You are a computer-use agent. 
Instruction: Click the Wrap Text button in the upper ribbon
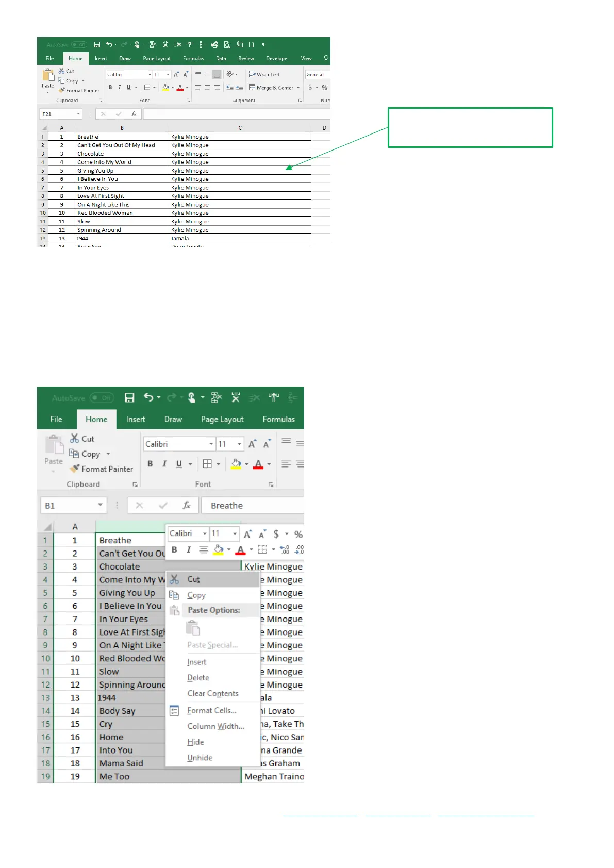point(264,74)
